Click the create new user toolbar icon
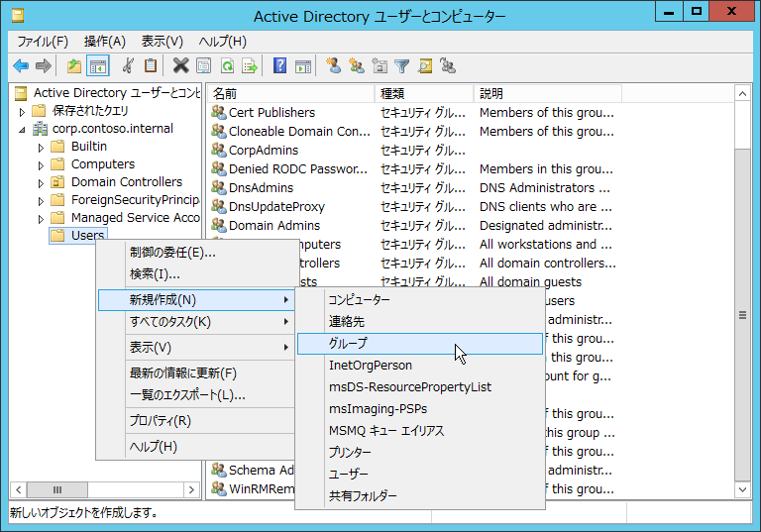The width and height of the screenshot is (761, 532). (333, 65)
